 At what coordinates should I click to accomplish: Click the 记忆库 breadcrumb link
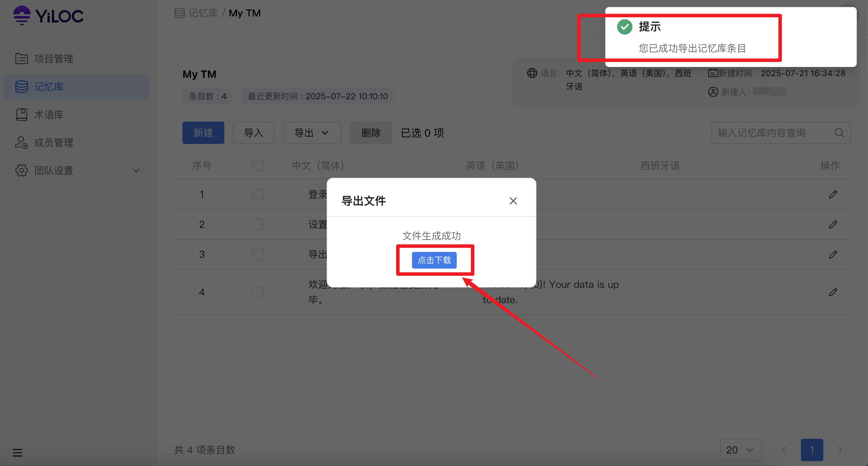203,13
